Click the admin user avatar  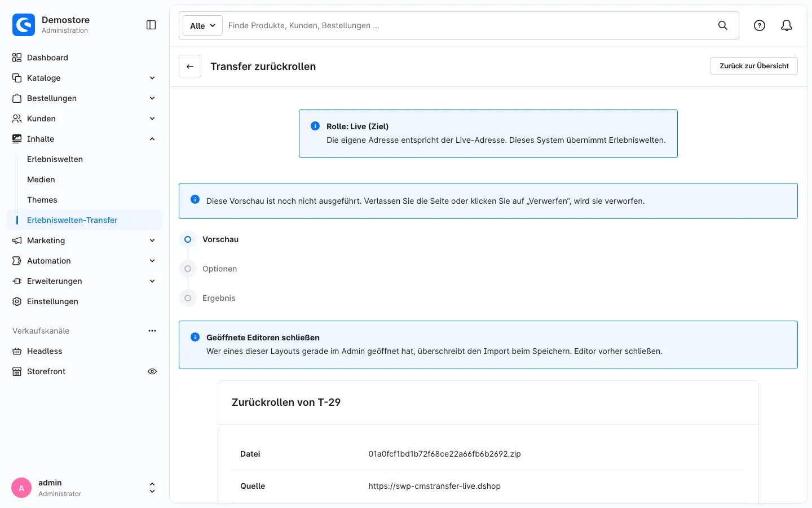(x=21, y=488)
